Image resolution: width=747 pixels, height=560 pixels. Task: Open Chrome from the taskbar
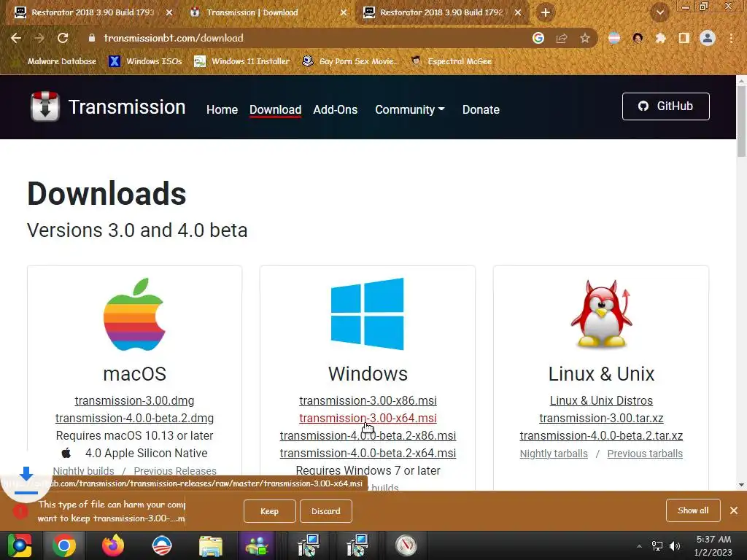64,545
